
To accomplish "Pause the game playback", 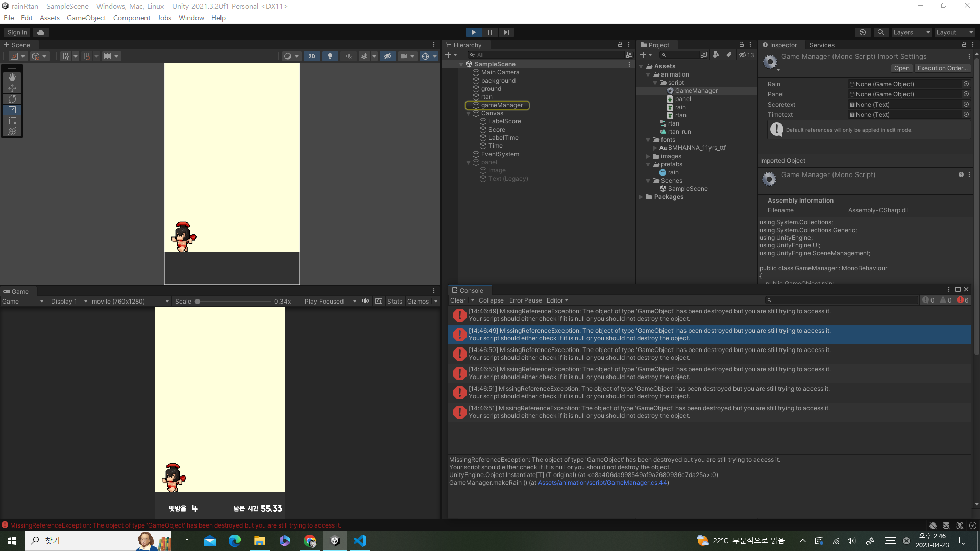I will coord(490,32).
